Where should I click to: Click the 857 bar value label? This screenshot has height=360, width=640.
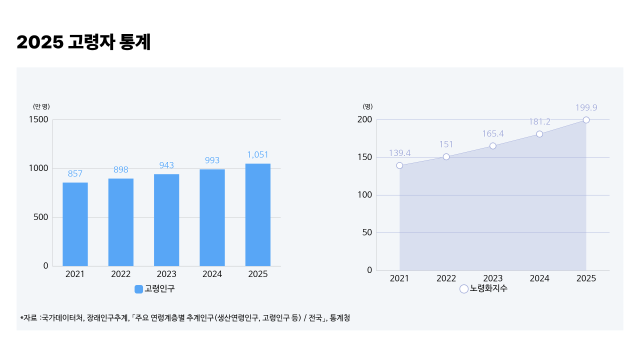tap(75, 174)
